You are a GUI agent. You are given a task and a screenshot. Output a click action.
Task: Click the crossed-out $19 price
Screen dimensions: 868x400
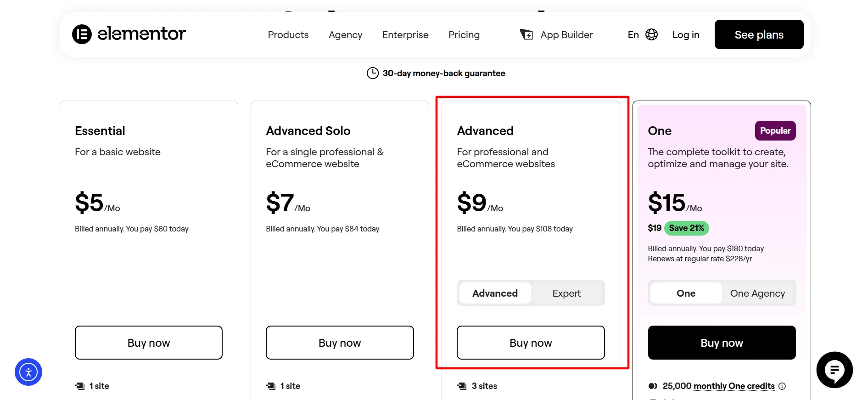pos(655,228)
